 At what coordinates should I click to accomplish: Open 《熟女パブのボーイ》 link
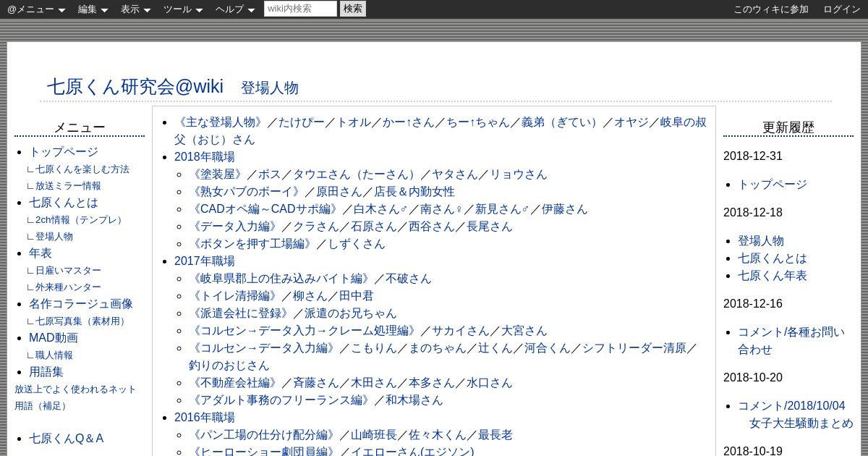click(x=247, y=192)
